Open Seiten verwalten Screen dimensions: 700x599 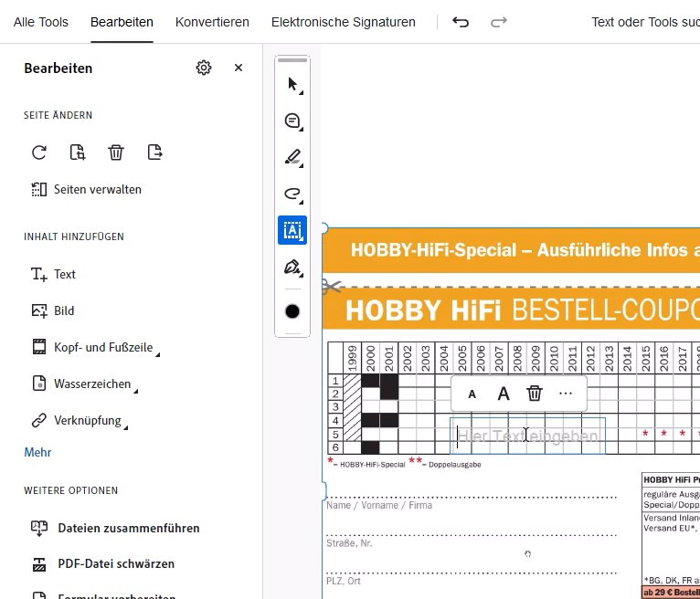click(86, 189)
